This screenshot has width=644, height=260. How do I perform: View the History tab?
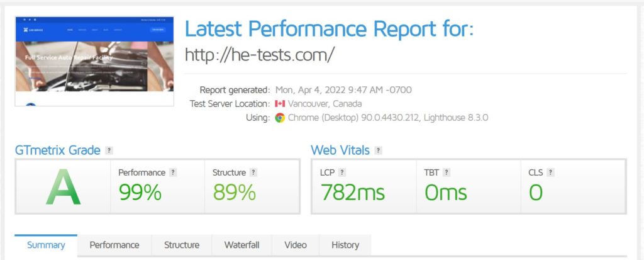(345, 245)
